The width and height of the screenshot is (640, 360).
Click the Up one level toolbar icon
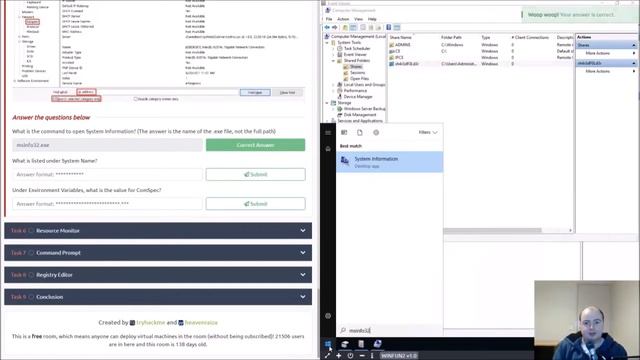(345, 27)
